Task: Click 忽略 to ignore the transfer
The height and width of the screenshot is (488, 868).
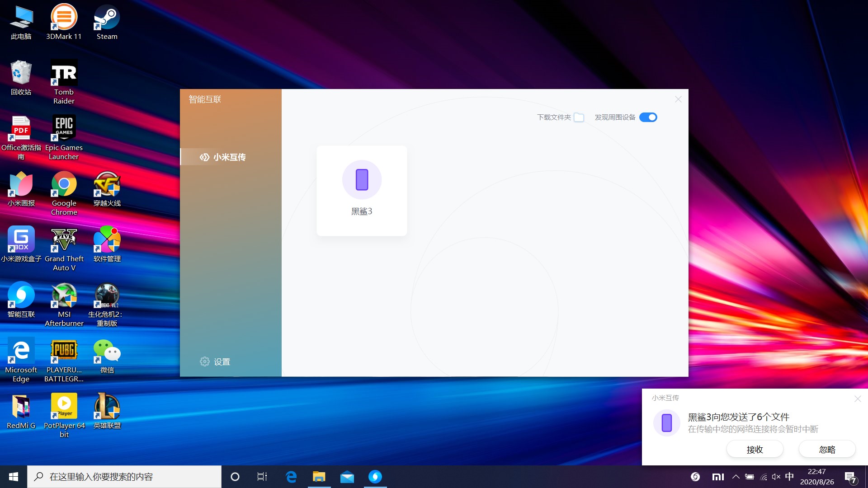Action: 827,449
